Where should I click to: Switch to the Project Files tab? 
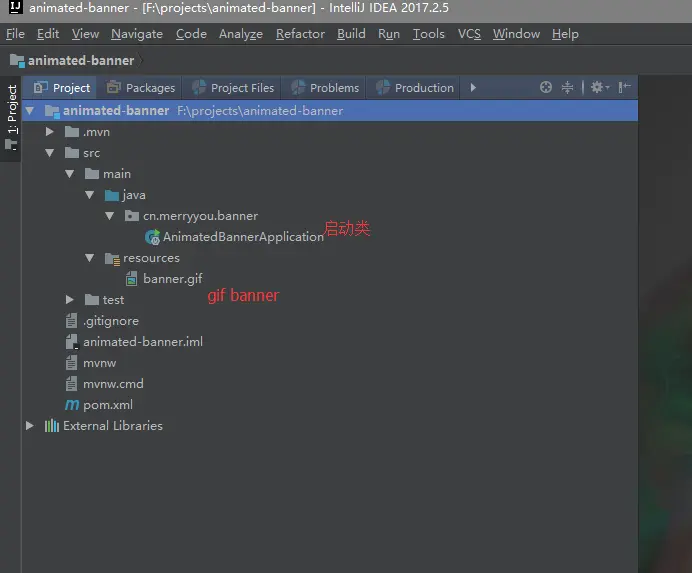point(233,87)
